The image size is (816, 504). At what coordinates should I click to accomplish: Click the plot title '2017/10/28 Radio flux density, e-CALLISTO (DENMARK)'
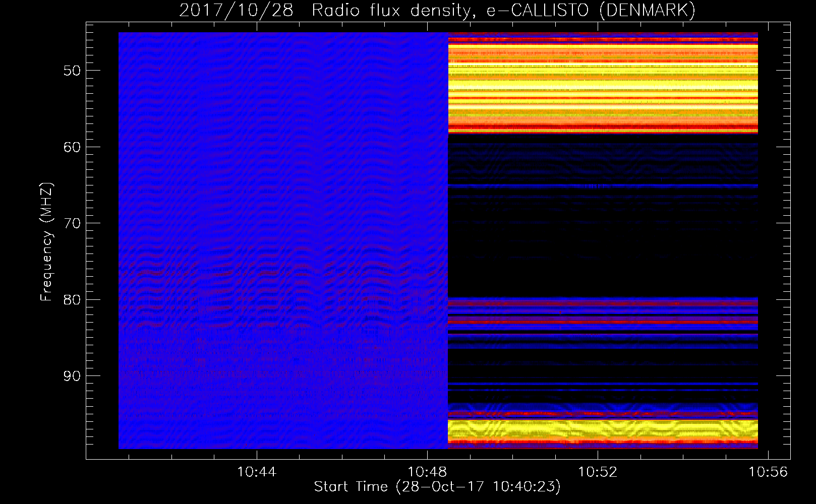tap(437, 10)
